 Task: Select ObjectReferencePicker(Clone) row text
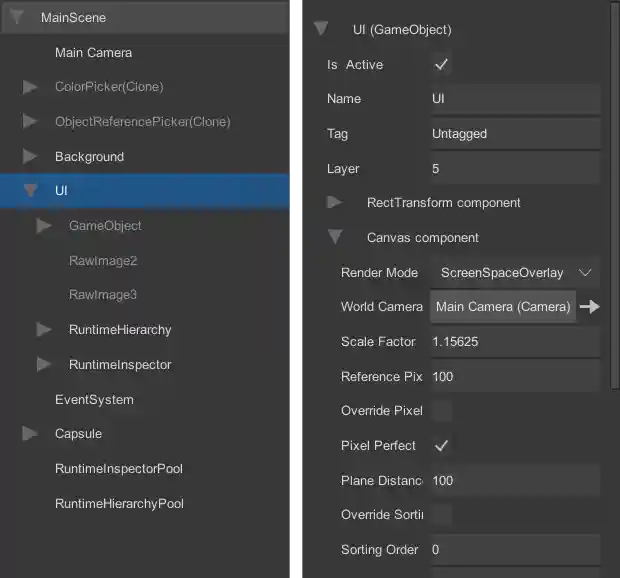pos(143,121)
